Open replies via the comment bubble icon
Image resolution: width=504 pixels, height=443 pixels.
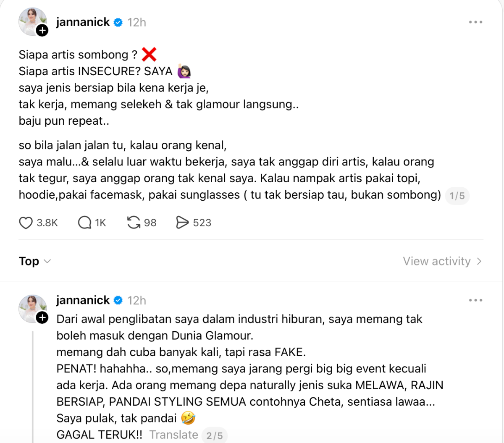coord(84,223)
